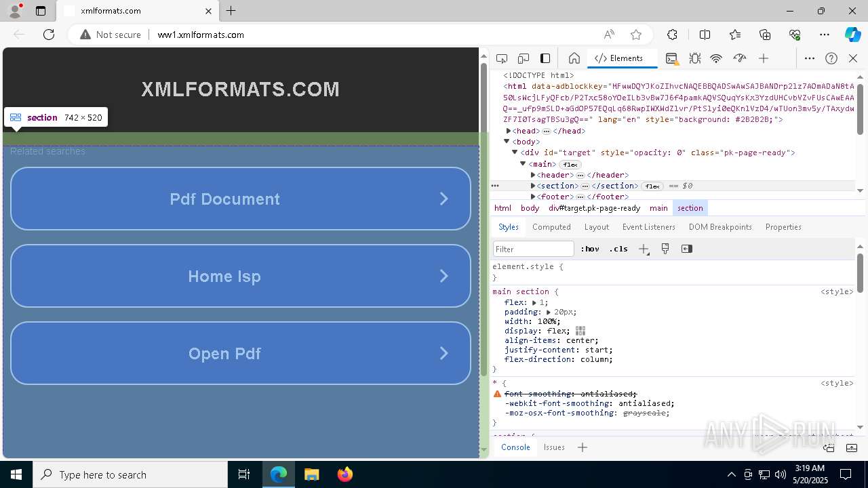
Task: Expand the flex shorthand property triangle
Action: pyautogui.click(x=534, y=302)
